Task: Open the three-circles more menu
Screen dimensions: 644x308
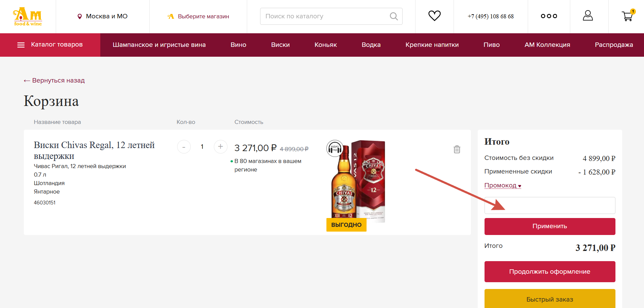Action: [549, 16]
